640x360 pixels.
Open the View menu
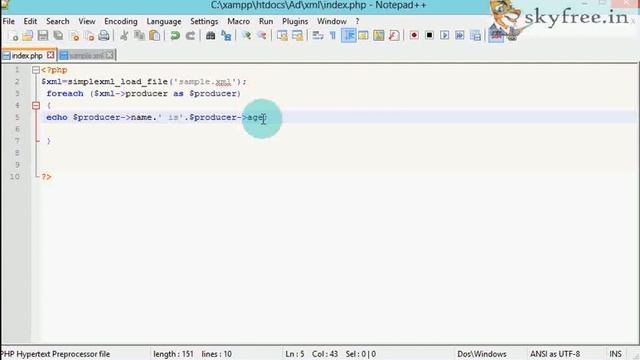pyautogui.click(x=87, y=21)
